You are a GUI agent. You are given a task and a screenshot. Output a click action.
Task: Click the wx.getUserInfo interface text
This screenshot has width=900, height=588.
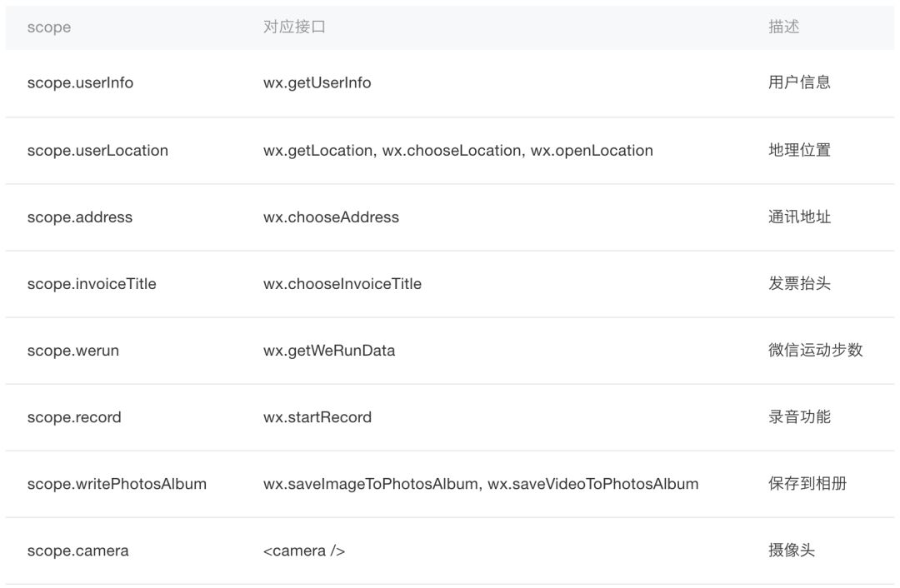click(x=317, y=83)
